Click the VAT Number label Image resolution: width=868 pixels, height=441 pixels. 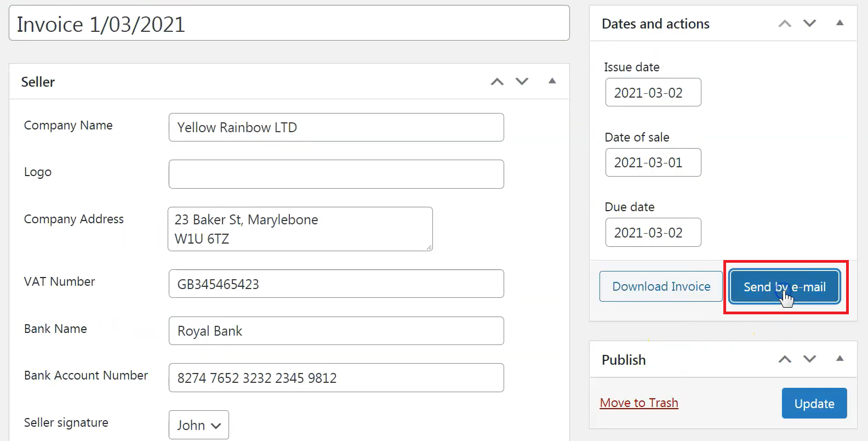(59, 281)
